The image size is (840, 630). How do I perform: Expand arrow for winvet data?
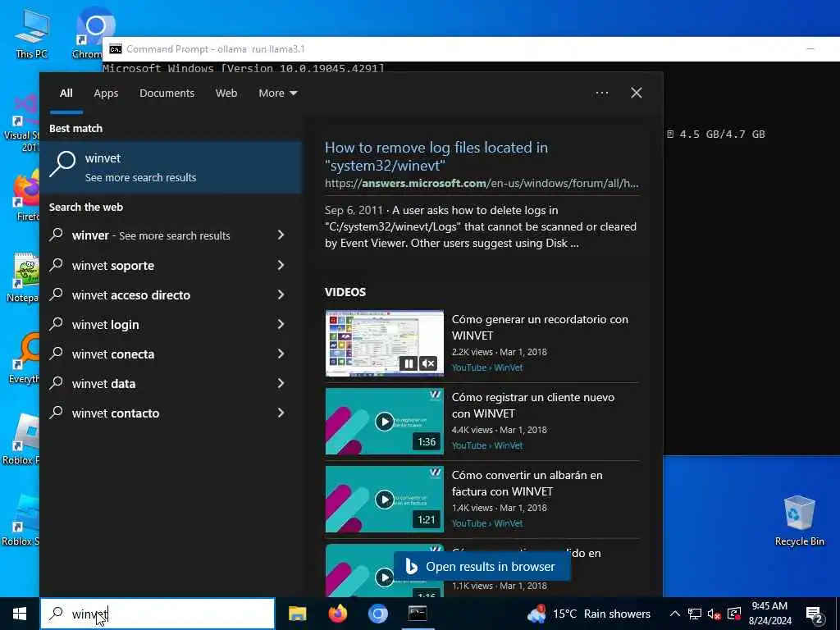(281, 383)
